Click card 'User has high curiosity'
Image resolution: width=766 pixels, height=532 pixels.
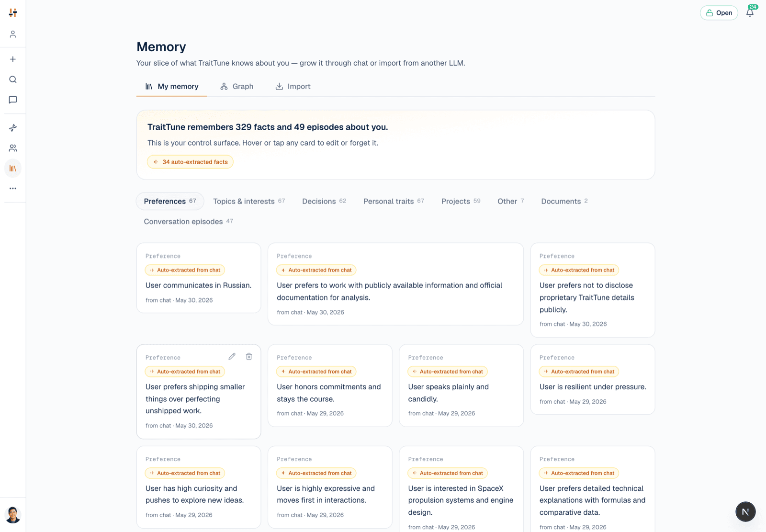pos(199,487)
